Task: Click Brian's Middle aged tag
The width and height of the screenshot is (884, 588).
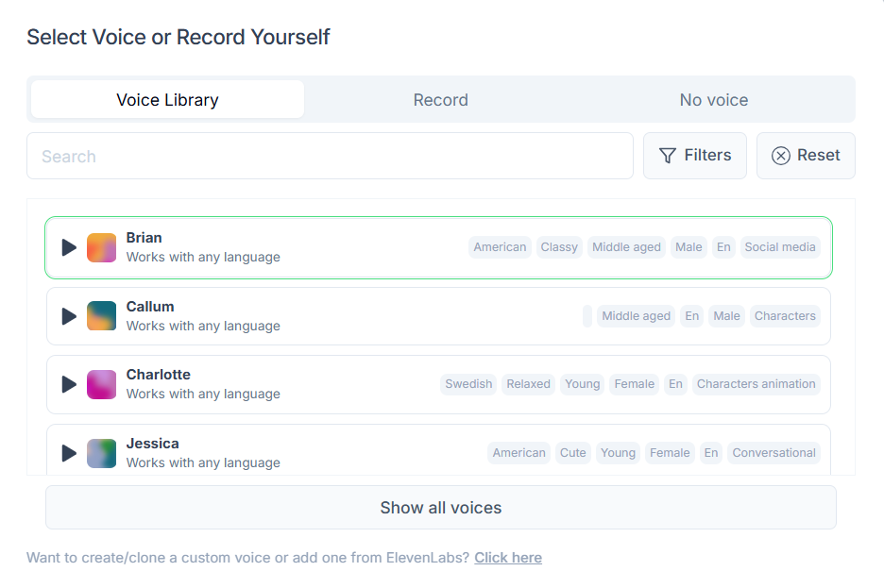Action: (x=626, y=247)
